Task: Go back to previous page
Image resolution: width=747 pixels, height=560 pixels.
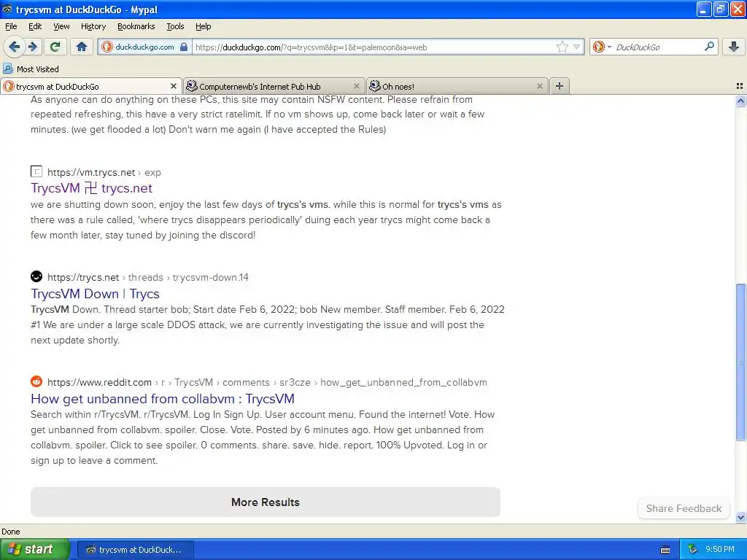Action: pyautogui.click(x=14, y=47)
